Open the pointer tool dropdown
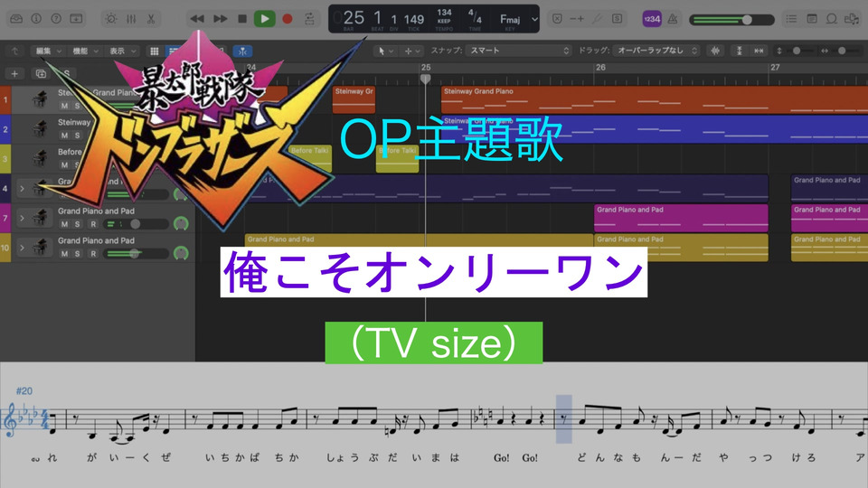868x488 pixels. tap(385, 51)
